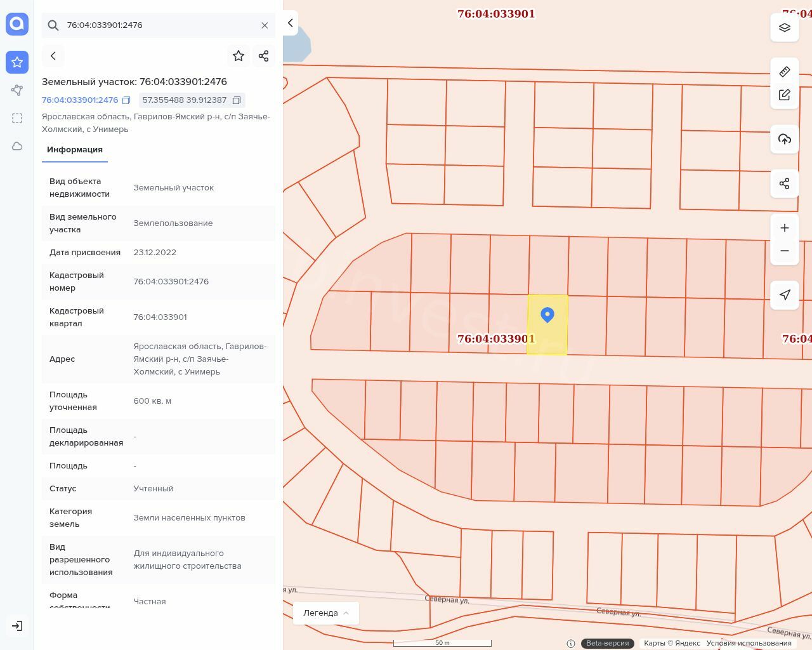812x650 pixels.
Task: Open the map edit drawing tool
Action: coord(785,95)
